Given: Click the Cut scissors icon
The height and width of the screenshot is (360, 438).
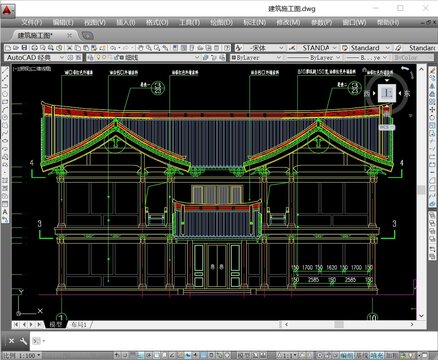Looking at the screenshot, I should (x=69, y=48).
